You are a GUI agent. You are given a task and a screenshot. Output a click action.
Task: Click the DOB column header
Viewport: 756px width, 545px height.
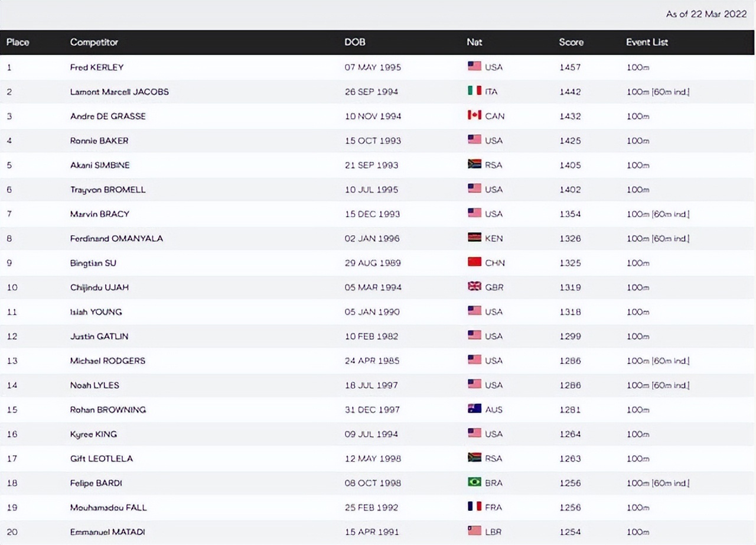355,43
